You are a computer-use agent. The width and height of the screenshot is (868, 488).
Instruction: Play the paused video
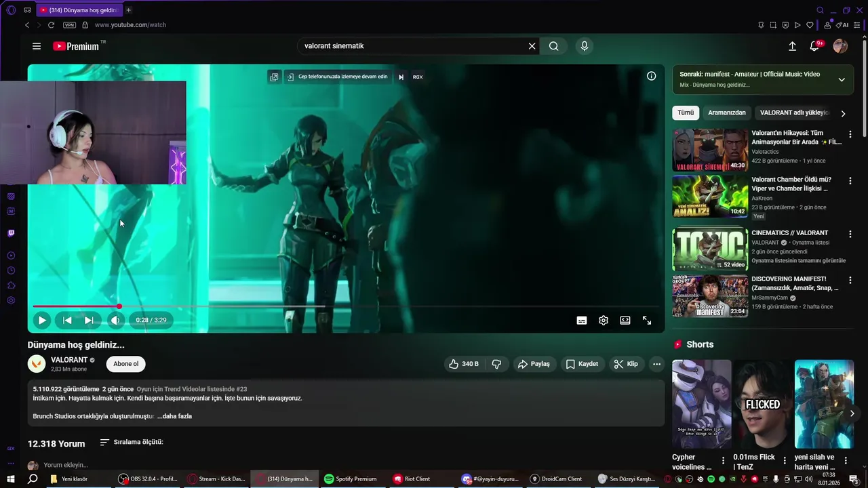pos(42,320)
